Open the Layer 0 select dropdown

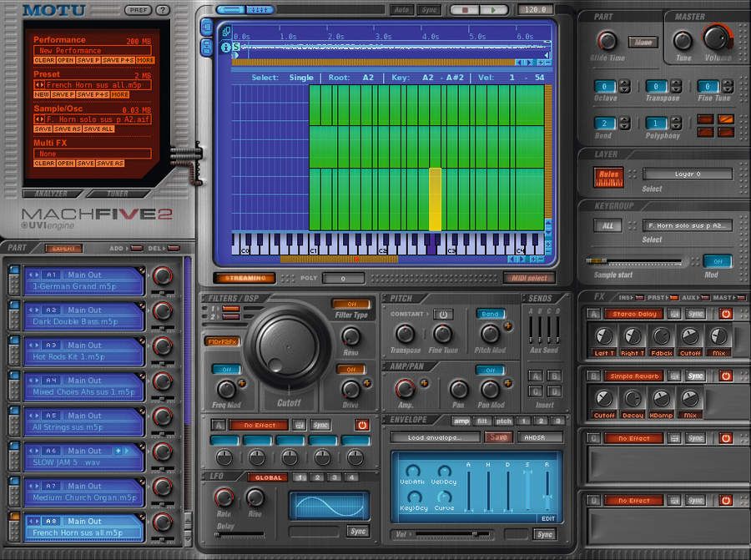click(688, 174)
